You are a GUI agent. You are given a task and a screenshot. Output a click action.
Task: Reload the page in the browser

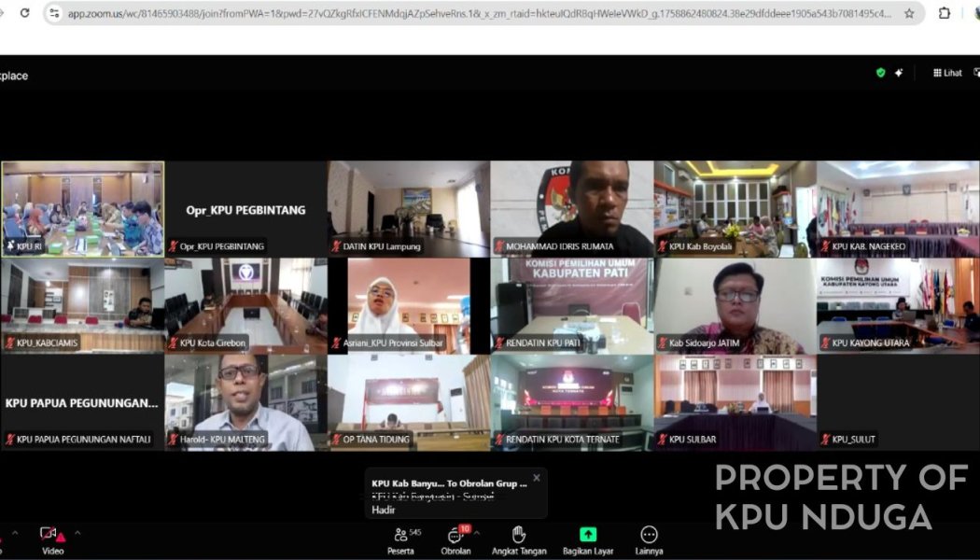[24, 13]
